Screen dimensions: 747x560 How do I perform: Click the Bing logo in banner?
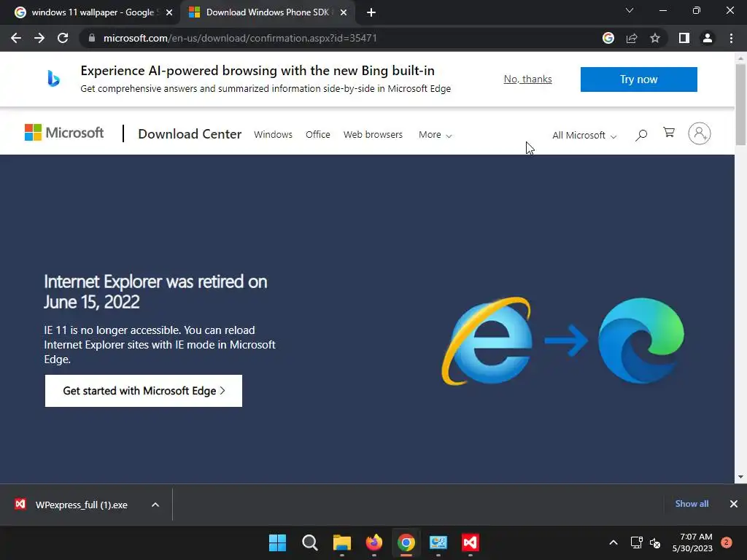click(53, 78)
